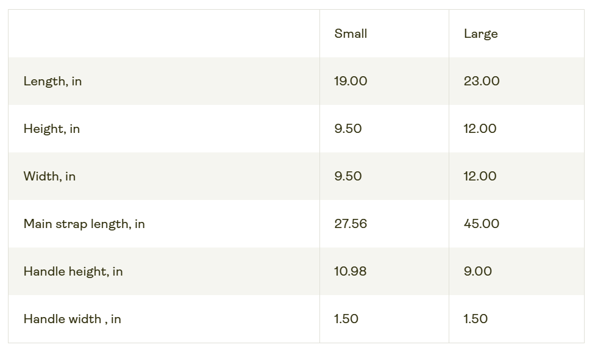The height and width of the screenshot is (364, 595).
Task: Click the Handle width, in label
Action: click(x=72, y=319)
